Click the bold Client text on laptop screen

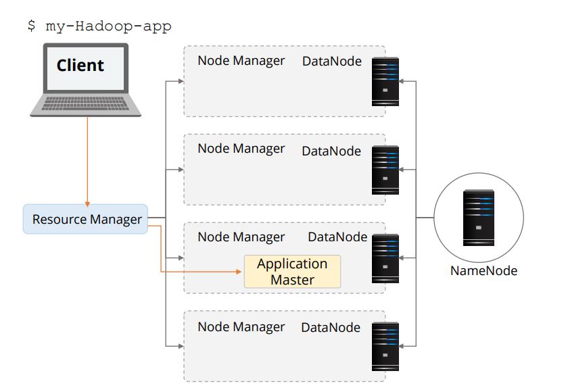tap(80, 66)
